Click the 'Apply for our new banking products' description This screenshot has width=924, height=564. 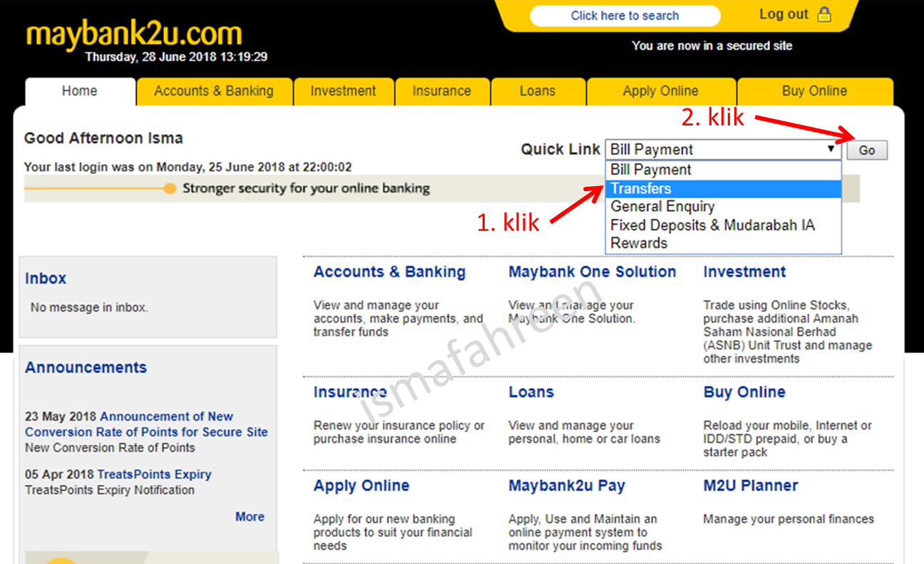[x=393, y=532]
